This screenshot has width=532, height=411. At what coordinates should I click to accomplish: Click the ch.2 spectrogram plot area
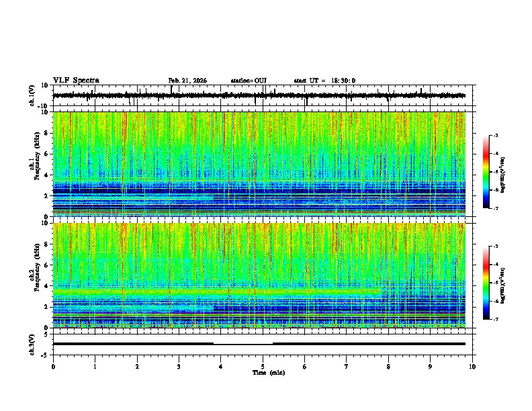tap(259, 275)
